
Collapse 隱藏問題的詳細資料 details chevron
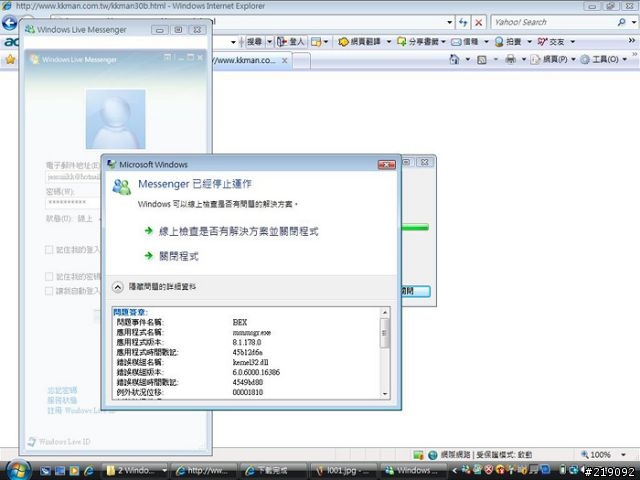pyautogui.click(x=118, y=287)
